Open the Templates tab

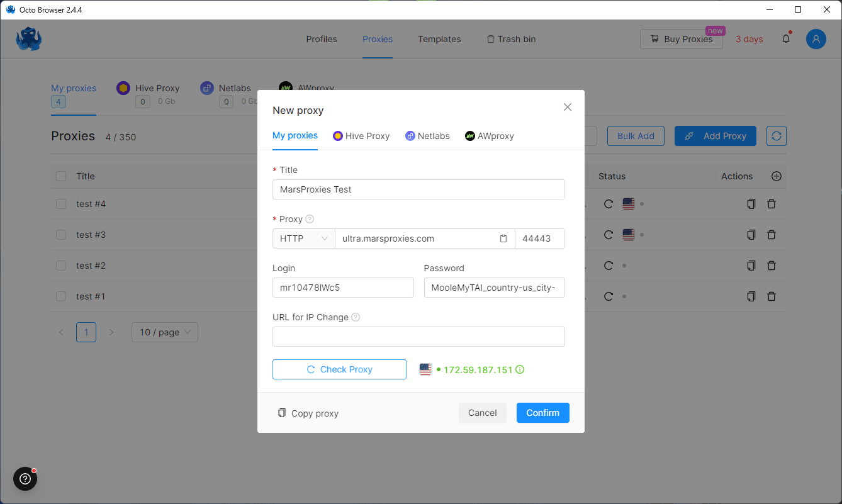point(439,39)
